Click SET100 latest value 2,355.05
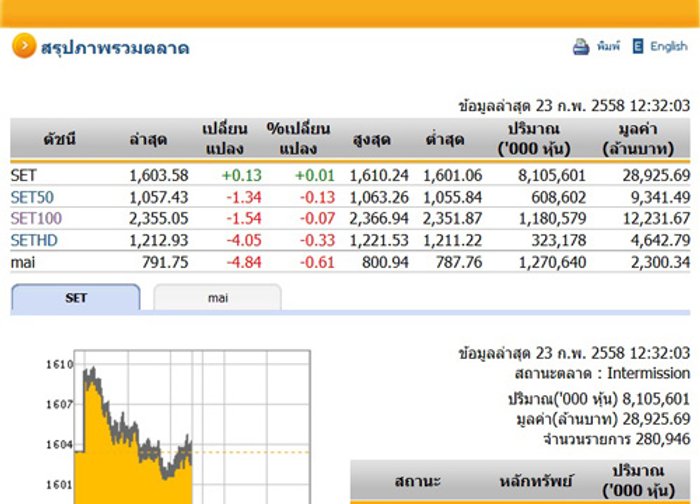 tap(158, 218)
